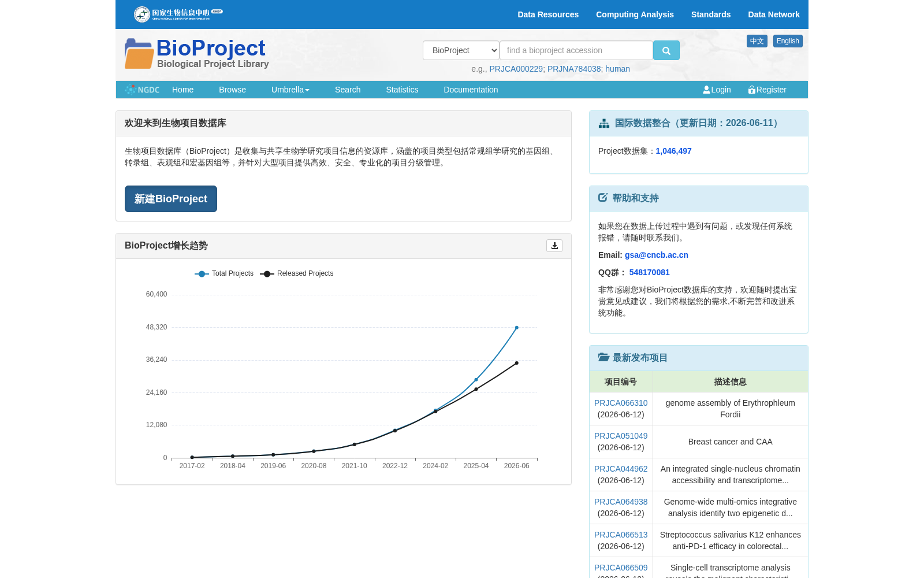Go to the Home tab
Viewport: 924px width, 578px height.
pos(182,90)
